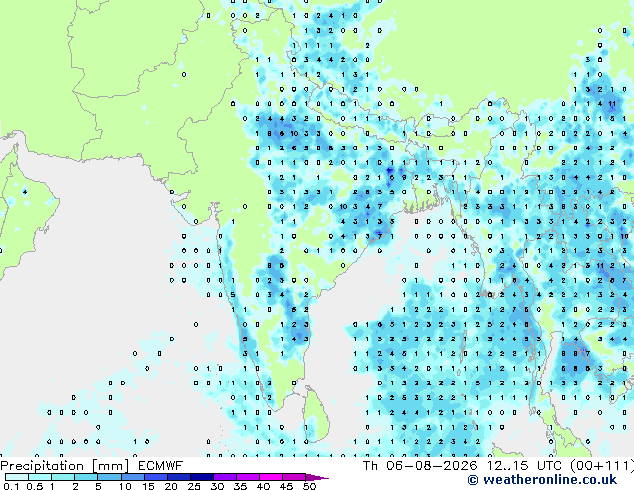Open the weatheronline.co.uk link
The width and height of the screenshot is (634, 490).
click(x=542, y=480)
